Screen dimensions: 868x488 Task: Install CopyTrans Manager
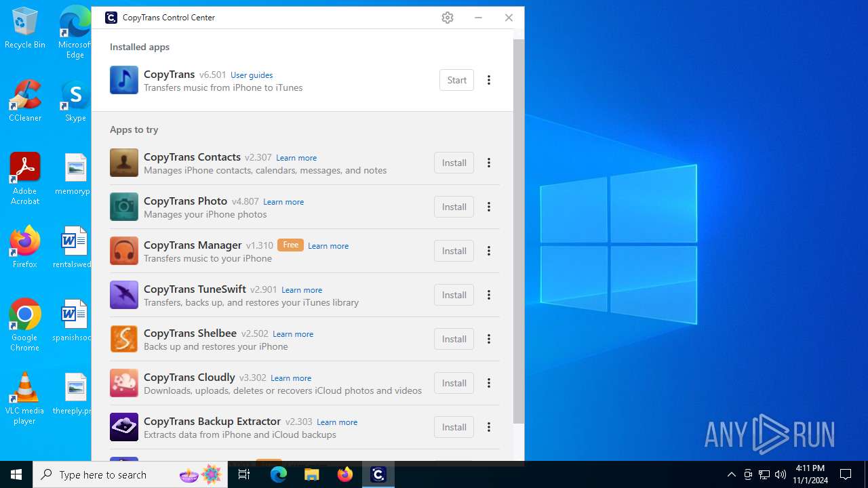[x=454, y=251]
